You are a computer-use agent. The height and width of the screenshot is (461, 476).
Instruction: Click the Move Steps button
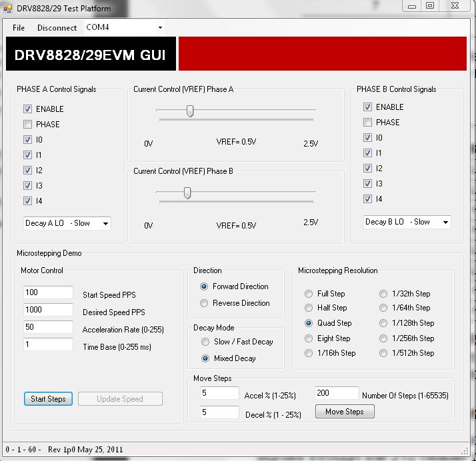(x=345, y=412)
